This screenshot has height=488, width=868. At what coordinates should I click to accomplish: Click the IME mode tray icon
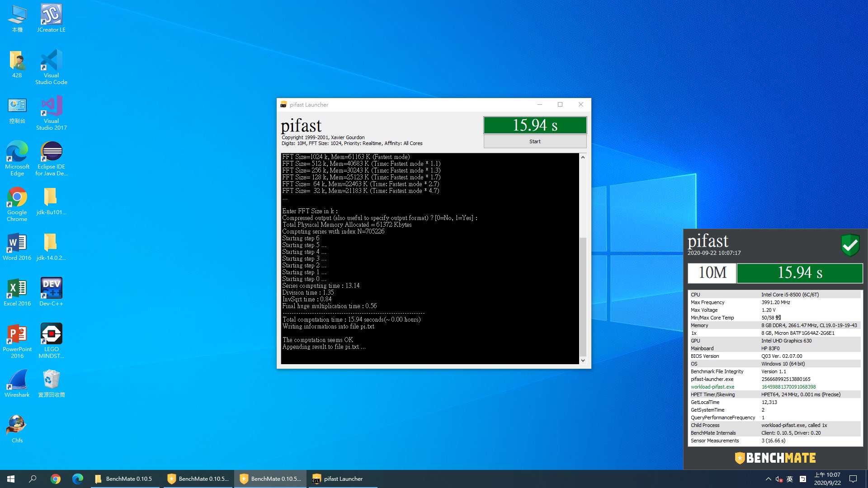pyautogui.click(x=803, y=479)
